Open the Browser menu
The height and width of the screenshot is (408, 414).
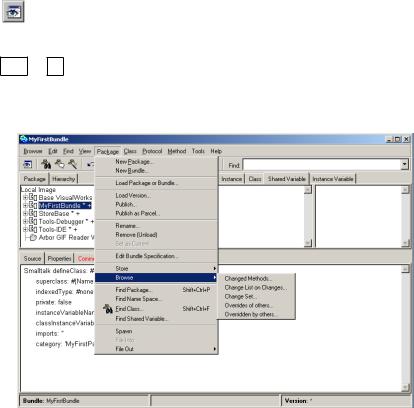click(x=33, y=151)
